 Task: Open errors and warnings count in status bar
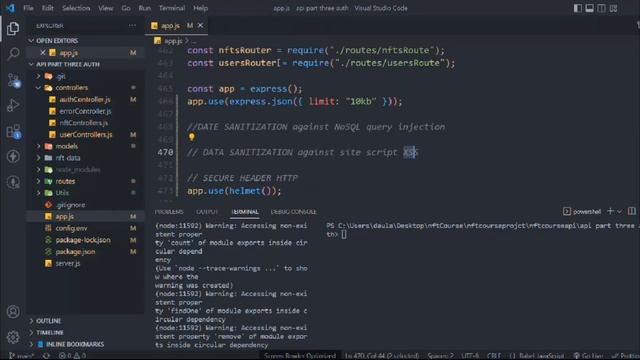pos(72,356)
